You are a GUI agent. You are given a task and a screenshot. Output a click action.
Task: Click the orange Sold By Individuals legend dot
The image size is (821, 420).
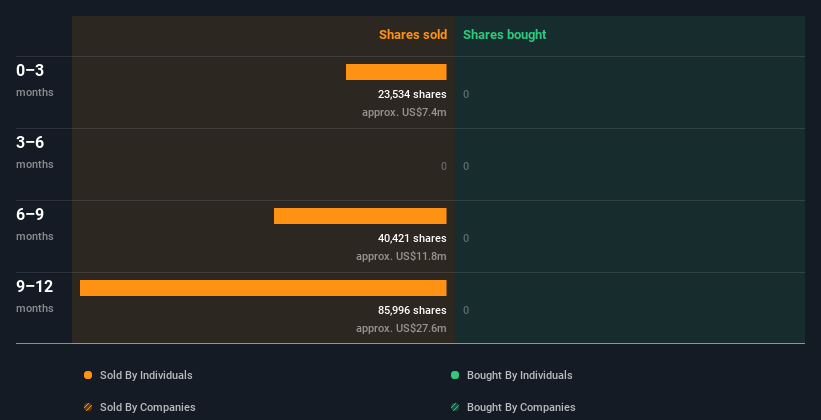click(88, 375)
